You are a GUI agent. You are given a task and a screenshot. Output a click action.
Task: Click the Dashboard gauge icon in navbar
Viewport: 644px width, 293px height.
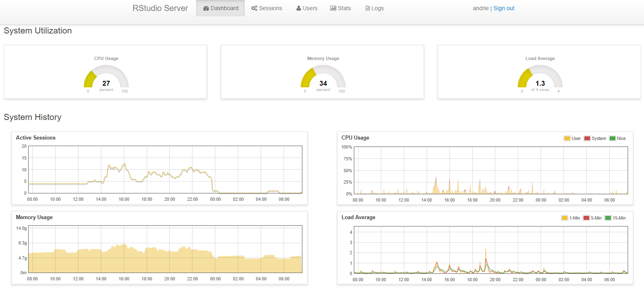coord(206,8)
